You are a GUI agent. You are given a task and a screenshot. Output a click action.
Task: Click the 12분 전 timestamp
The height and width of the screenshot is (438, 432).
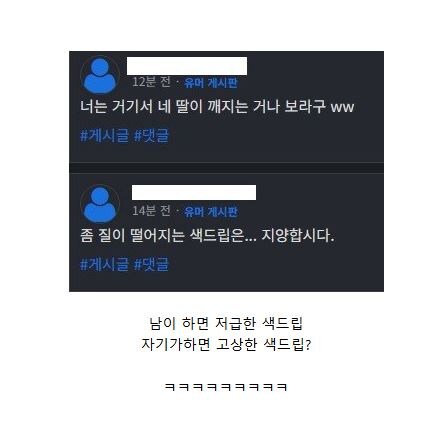pos(152,82)
